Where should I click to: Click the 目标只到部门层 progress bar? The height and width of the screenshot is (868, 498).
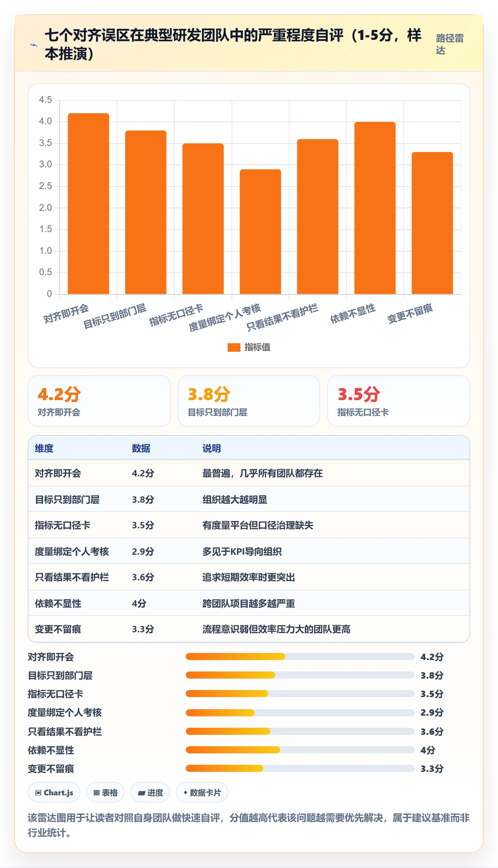300,675
